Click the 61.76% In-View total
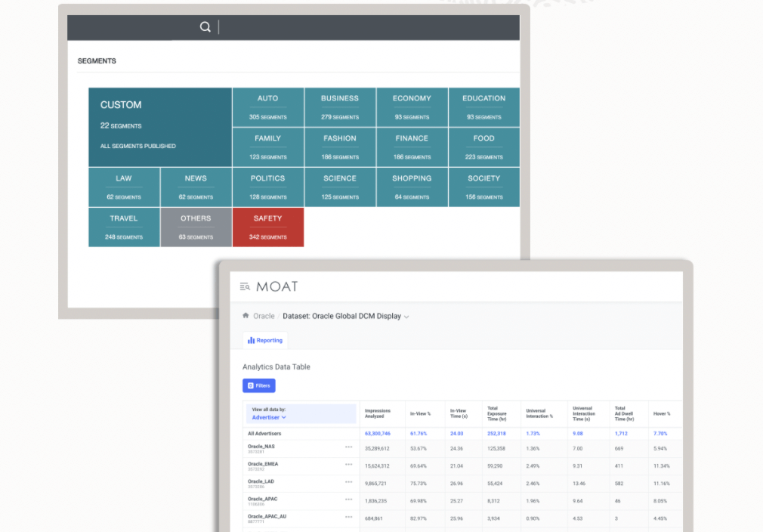The image size is (763, 532). click(419, 433)
